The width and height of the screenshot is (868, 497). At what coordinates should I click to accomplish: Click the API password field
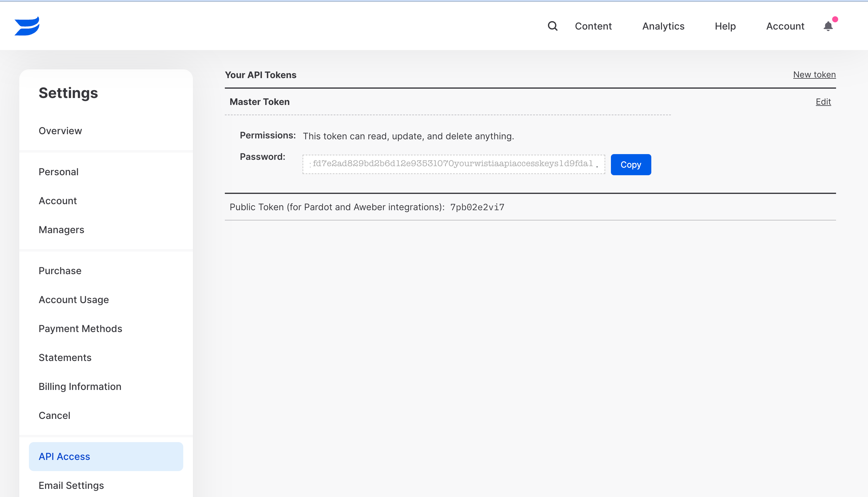click(453, 164)
